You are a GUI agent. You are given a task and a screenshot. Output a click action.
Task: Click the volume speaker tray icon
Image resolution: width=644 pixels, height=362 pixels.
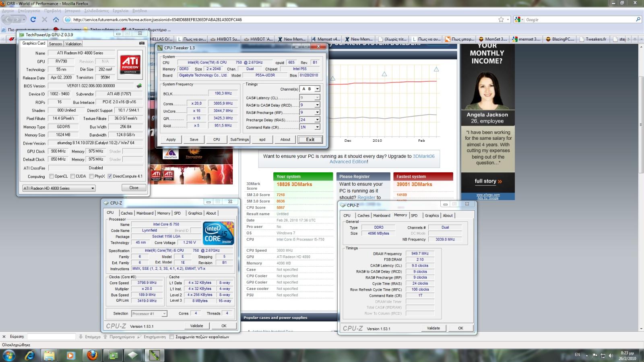pos(611,356)
